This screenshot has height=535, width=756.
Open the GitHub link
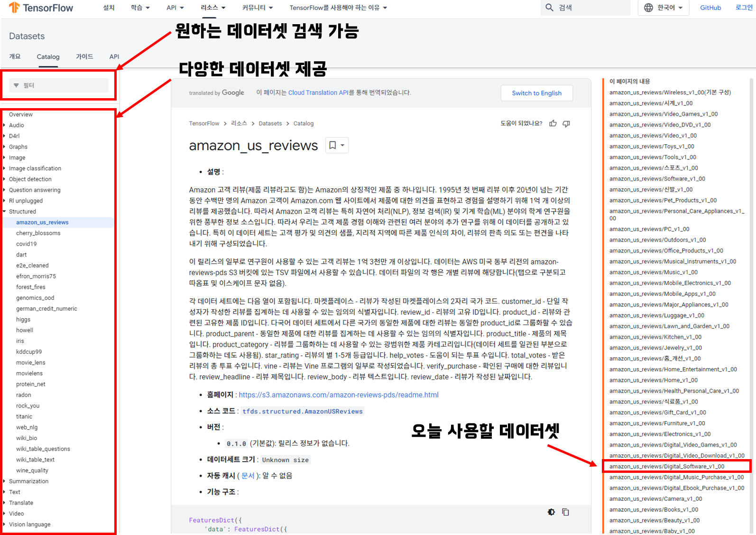710,8
